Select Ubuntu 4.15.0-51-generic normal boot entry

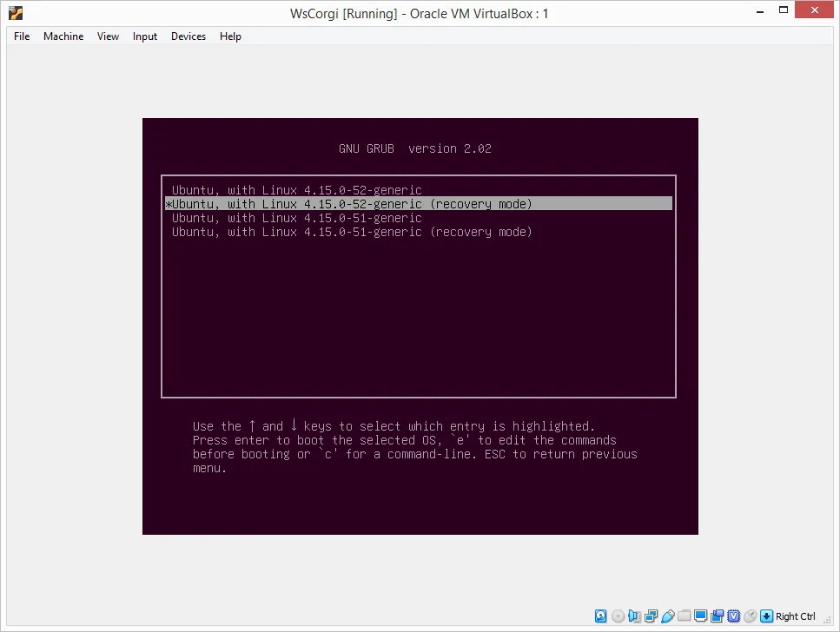(419, 217)
